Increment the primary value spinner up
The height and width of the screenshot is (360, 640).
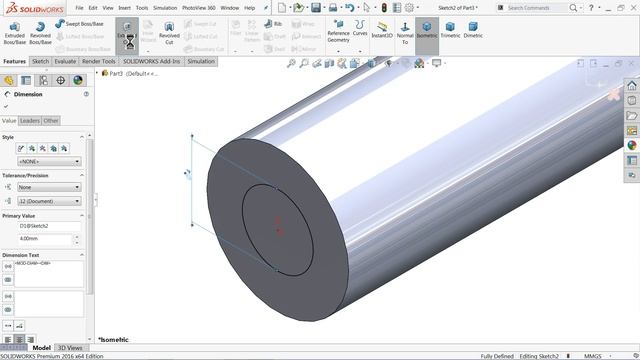[x=77, y=236]
